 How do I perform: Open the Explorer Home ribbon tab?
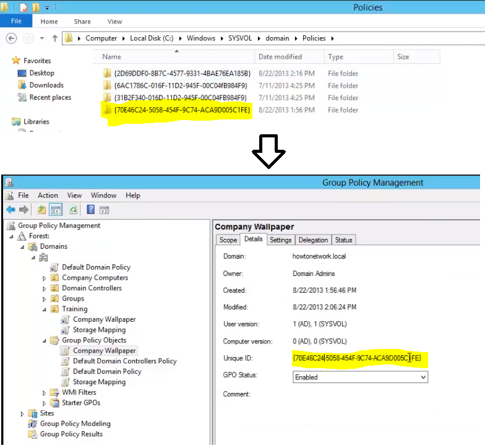pos(49,21)
